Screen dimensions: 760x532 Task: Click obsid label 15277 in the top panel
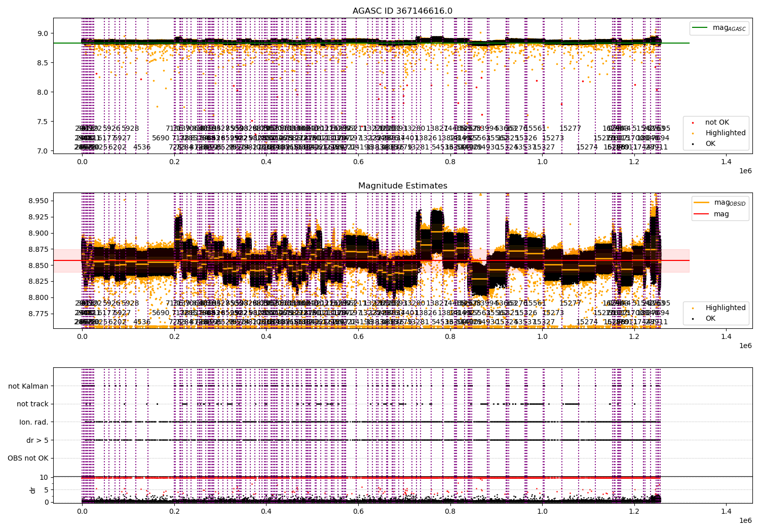tap(571, 129)
